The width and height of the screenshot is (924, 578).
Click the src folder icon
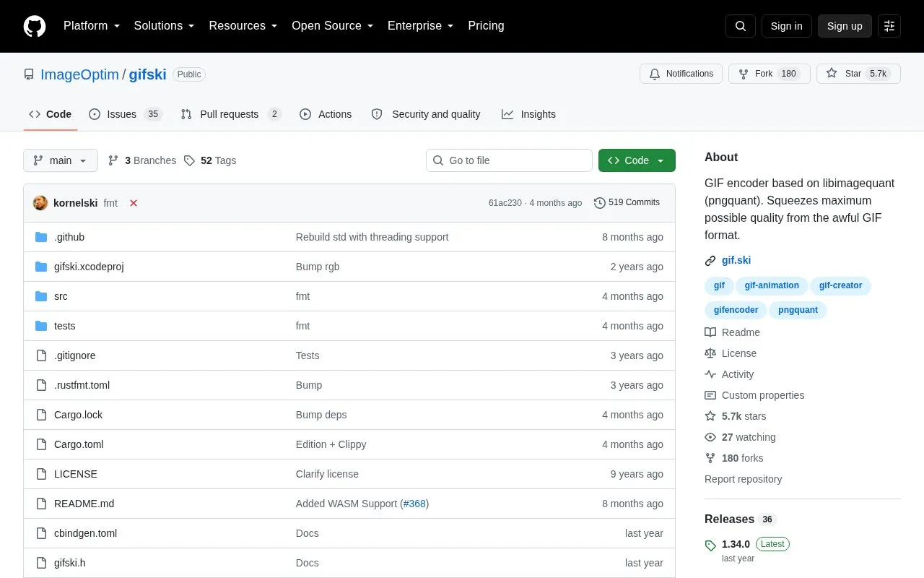[x=41, y=296]
